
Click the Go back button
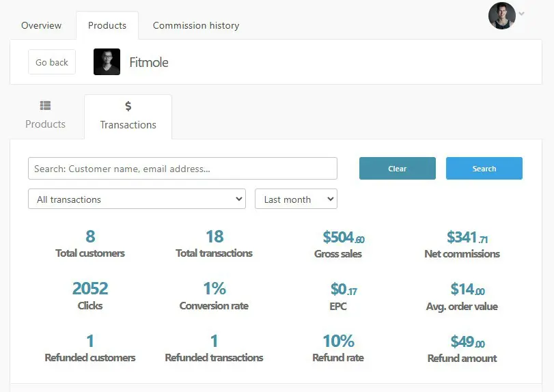(x=52, y=62)
